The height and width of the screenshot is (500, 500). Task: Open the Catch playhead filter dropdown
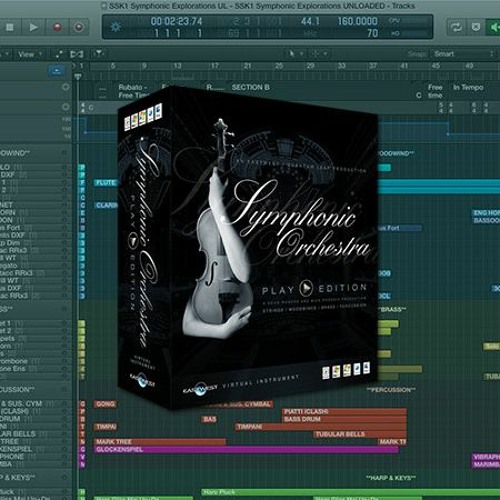99,54
